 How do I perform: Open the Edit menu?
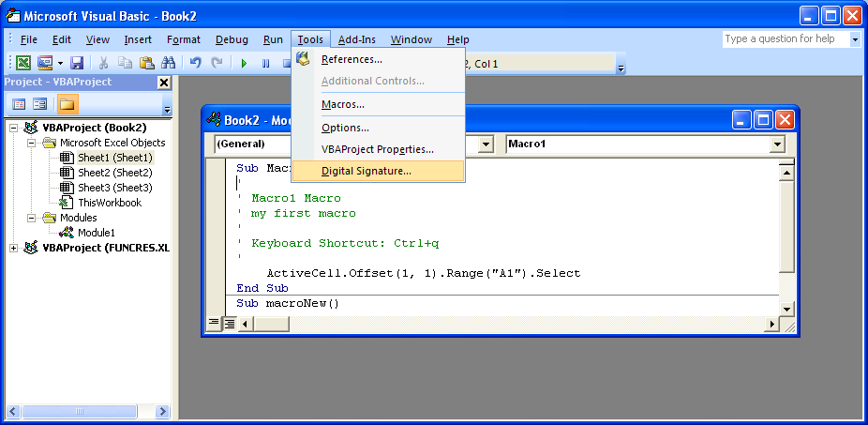point(62,39)
